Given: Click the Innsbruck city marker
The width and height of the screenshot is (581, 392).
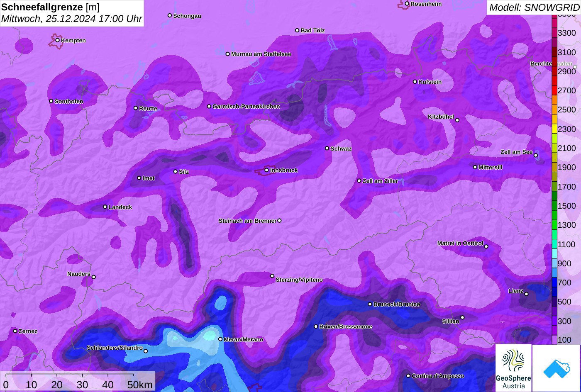Looking at the screenshot, I should (266, 170).
